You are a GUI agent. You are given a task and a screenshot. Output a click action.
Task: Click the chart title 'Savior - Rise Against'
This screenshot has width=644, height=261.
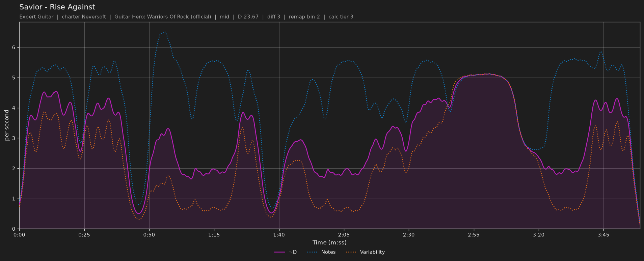(57, 7)
